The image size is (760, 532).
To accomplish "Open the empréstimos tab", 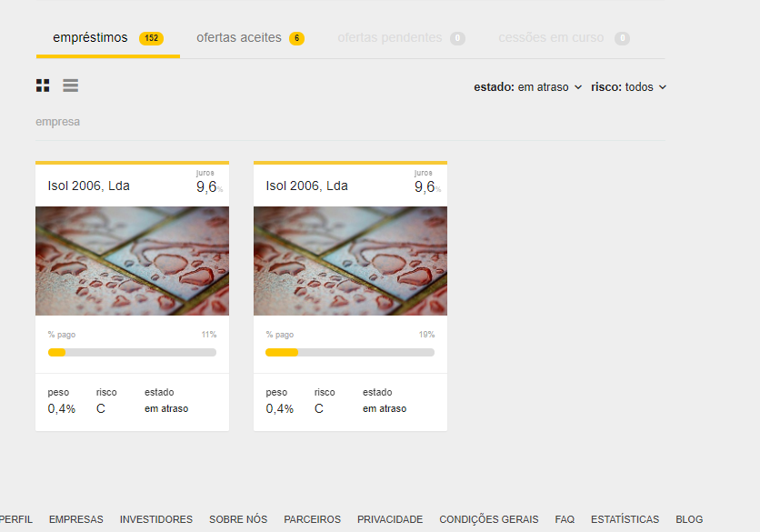I will pyautogui.click(x=108, y=38).
